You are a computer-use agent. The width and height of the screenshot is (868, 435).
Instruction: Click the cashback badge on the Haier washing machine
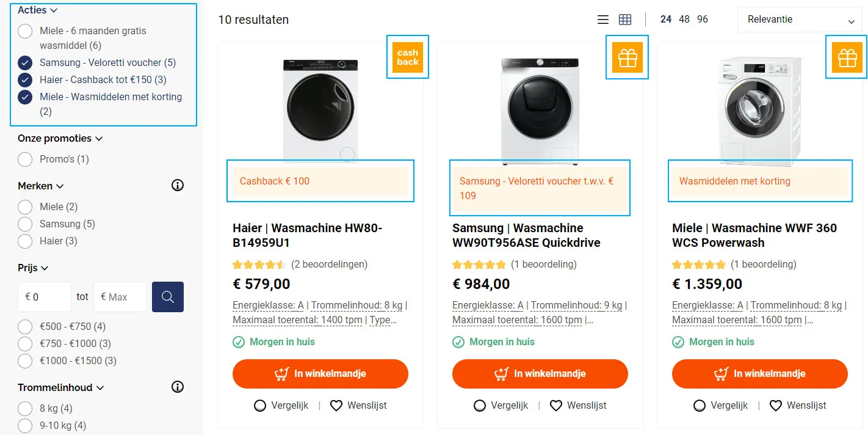point(407,57)
